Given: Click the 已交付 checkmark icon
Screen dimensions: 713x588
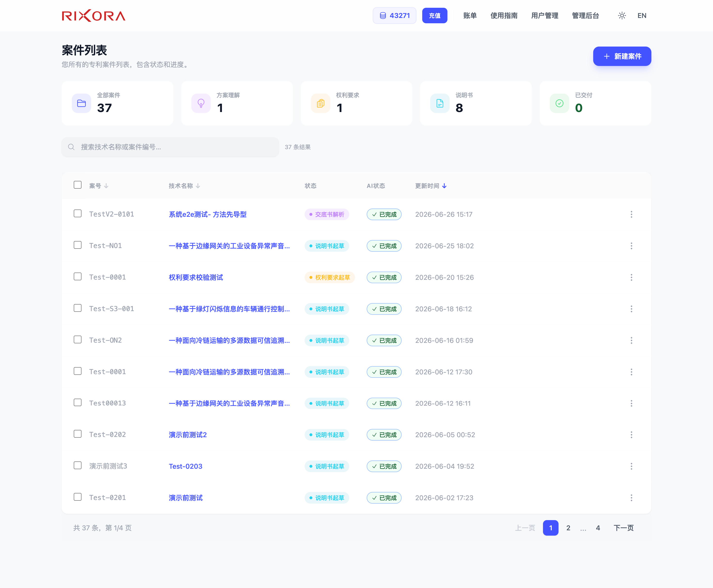Looking at the screenshot, I should pos(559,103).
